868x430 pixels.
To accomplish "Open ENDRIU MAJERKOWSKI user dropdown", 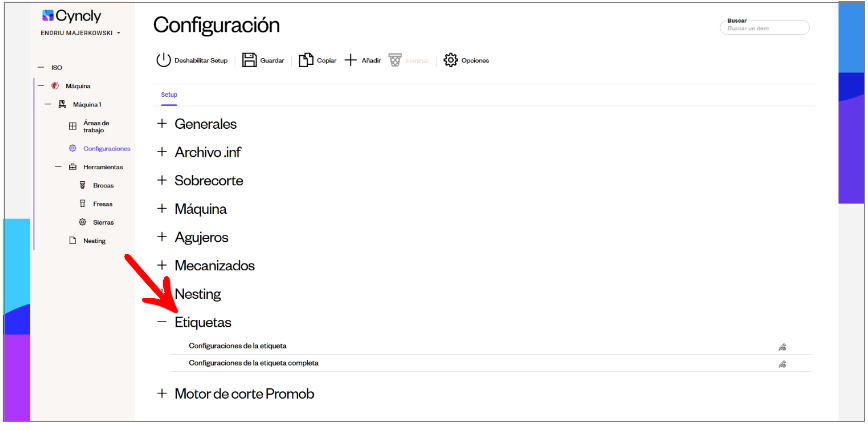I will pyautogui.click(x=80, y=33).
